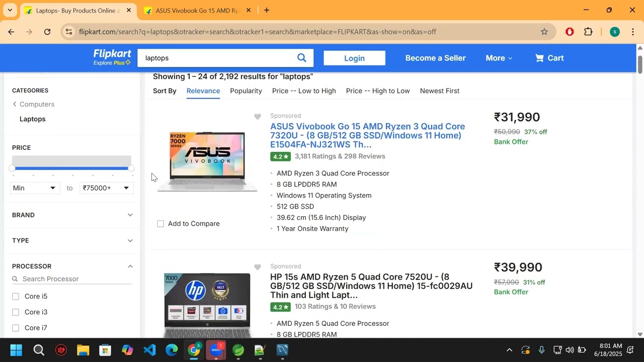Image resolution: width=644 pixels, height=362 pixels.
Task: Select the Laptops category
Action: click(33, 119)
